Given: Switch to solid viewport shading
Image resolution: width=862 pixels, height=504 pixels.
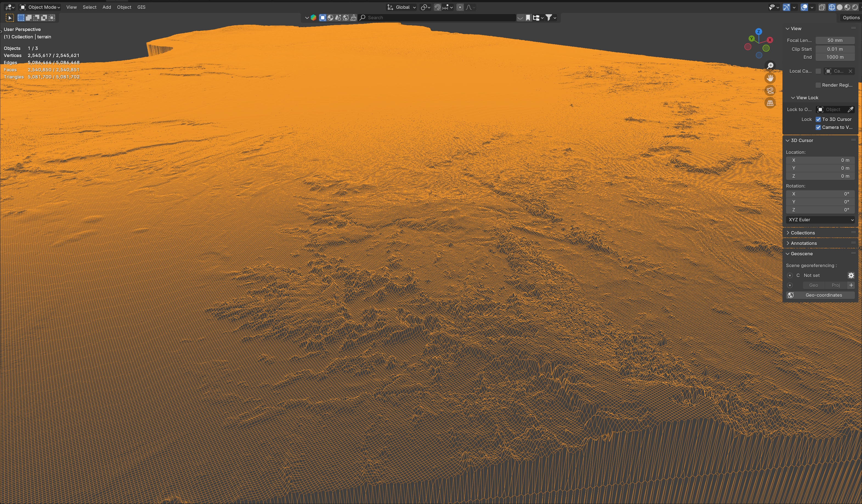Looking at the screenshot, I should click(x=840, y=7).
